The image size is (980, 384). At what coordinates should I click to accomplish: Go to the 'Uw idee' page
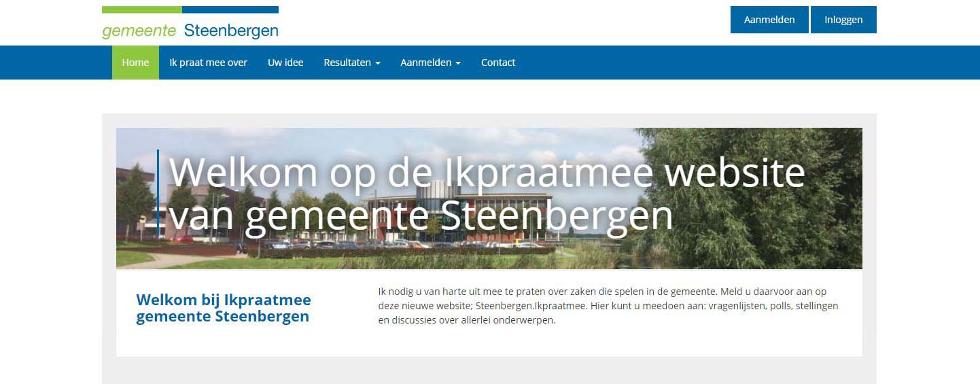point(285,63)
